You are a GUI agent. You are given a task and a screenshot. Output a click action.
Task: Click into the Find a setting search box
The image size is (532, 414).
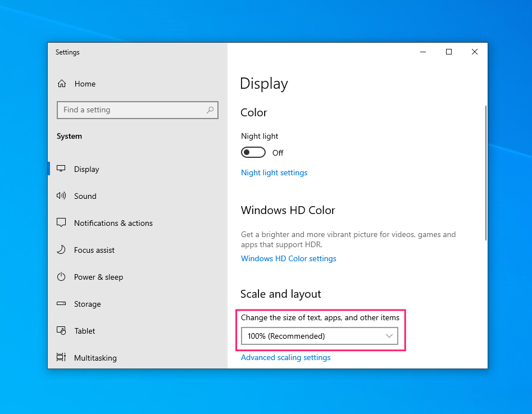(138, 110)
